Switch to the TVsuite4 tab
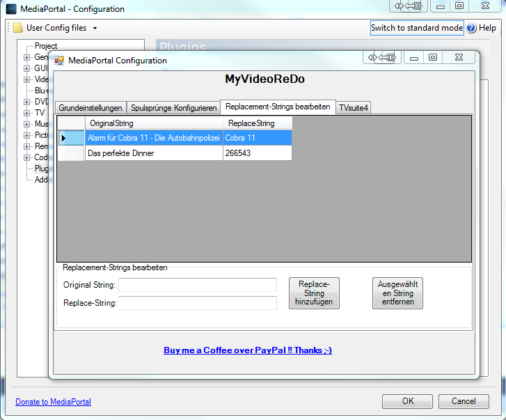Viewport: 506px width, 420px height. point(354,108)
